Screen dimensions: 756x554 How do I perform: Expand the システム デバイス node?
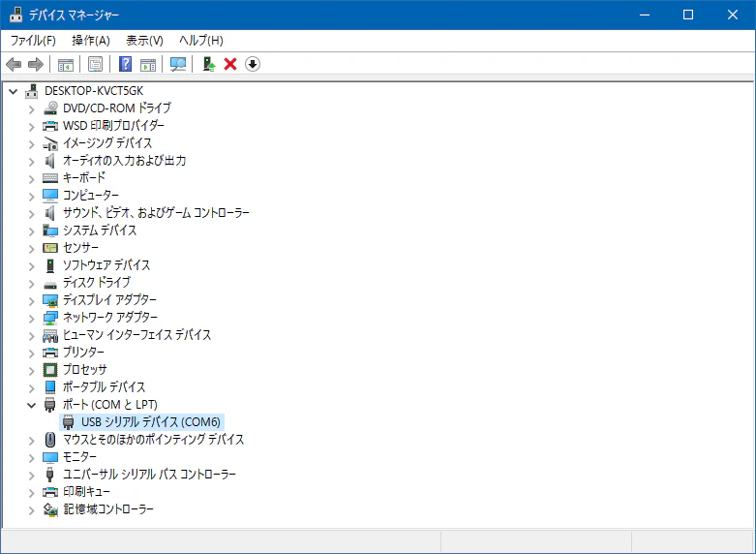32,231
